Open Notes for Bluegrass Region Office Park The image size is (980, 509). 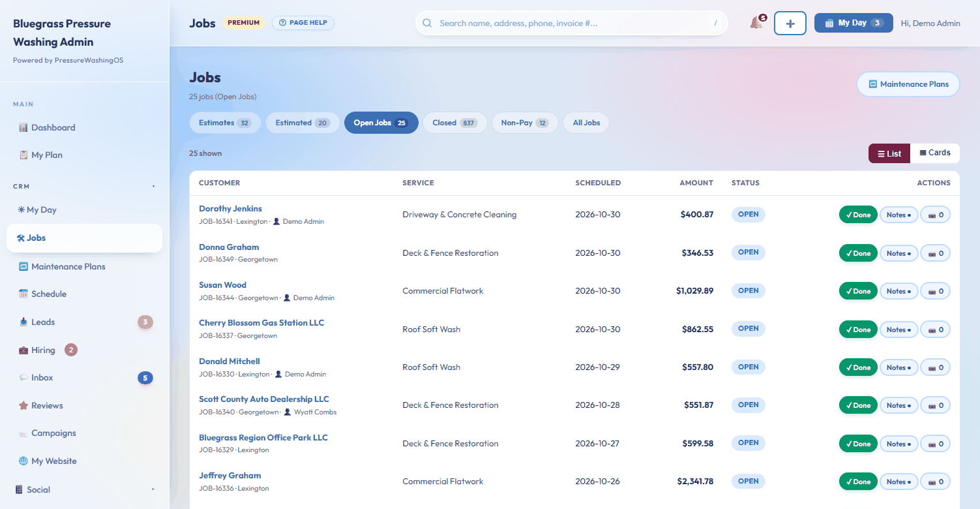pyautogui.click(x=899, y=444)
